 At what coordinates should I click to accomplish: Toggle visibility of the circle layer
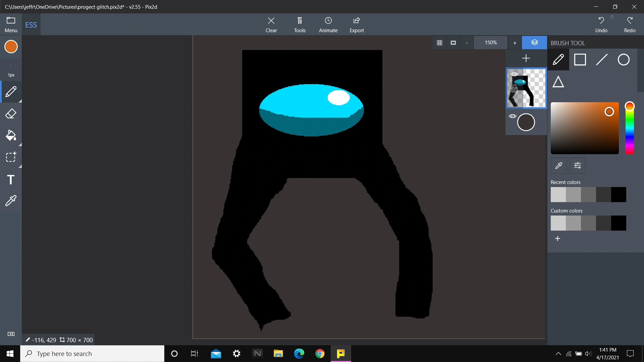coord(513,116)
